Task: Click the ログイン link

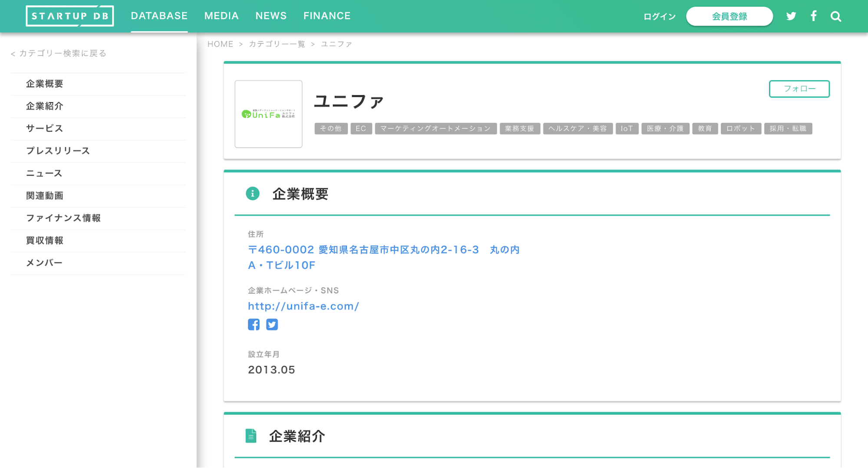Action: (660, 17)
